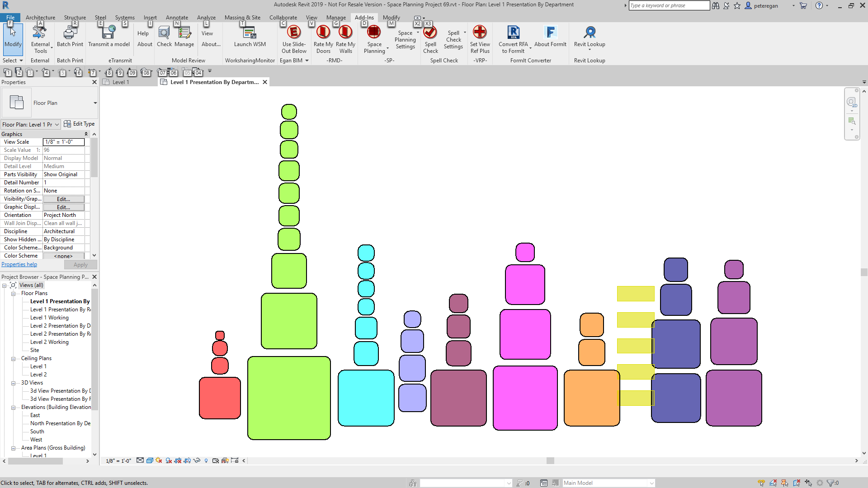Open Visual Style in view control bar
868x488 pixels.
150,460
